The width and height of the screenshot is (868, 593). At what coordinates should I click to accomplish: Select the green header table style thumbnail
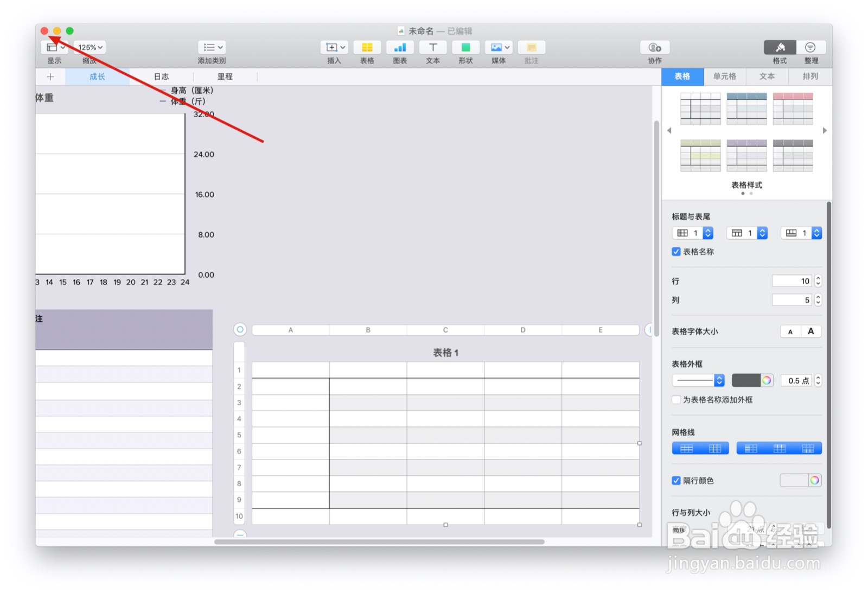pyautogui.click(x=700, y=156)
